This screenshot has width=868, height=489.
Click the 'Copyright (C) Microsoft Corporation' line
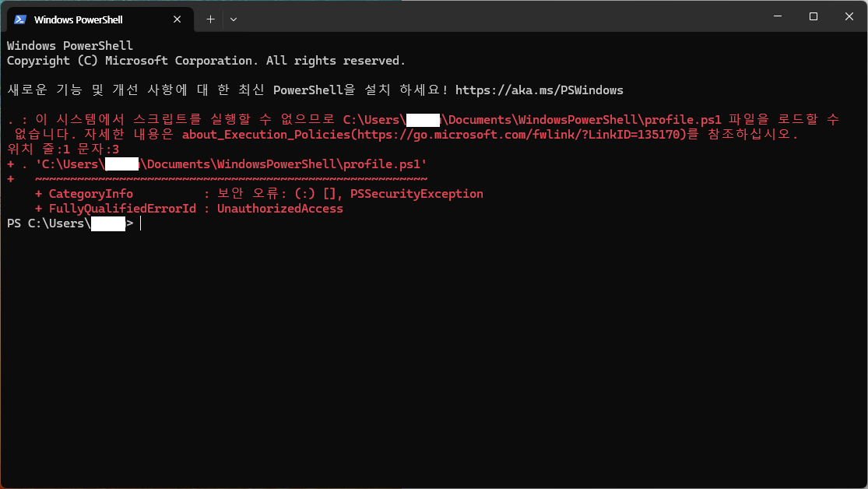coord(206,61)
